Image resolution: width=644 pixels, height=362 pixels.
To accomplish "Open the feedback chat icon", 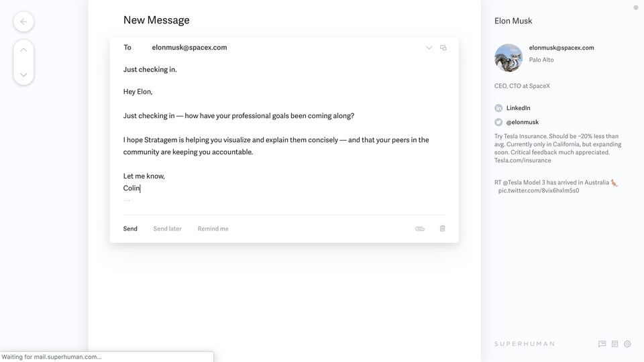I will [x=602, y=344].
